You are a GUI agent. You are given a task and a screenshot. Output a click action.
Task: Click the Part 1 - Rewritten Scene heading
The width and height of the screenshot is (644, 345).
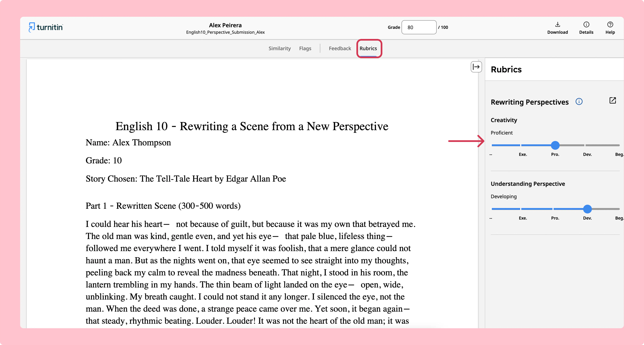163,206
